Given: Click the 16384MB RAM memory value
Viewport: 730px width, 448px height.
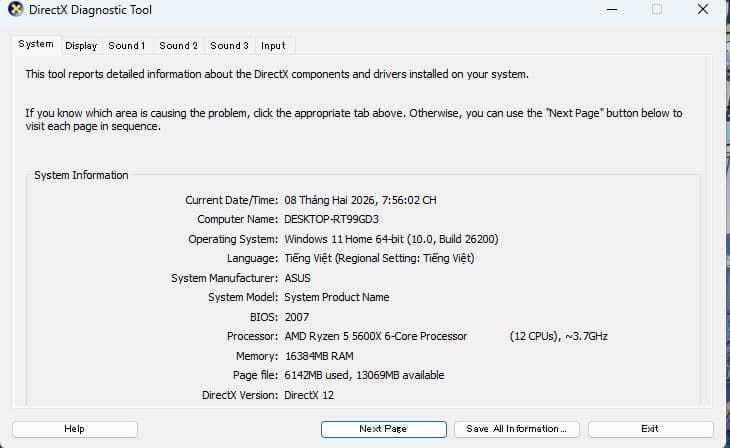Looking at the screenshot, I should tap(319, 356).
